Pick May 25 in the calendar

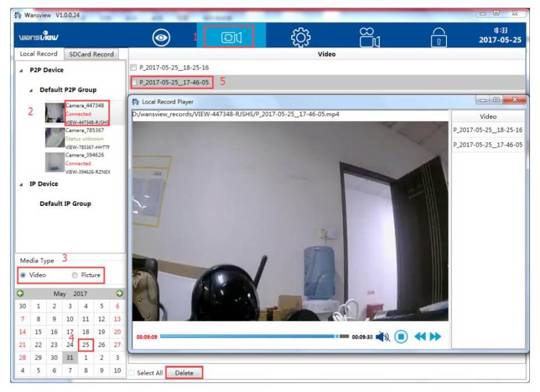[x=86, y=345]
